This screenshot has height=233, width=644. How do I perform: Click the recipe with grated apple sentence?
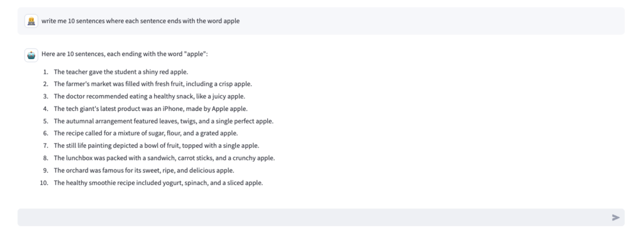coord(146,134)
